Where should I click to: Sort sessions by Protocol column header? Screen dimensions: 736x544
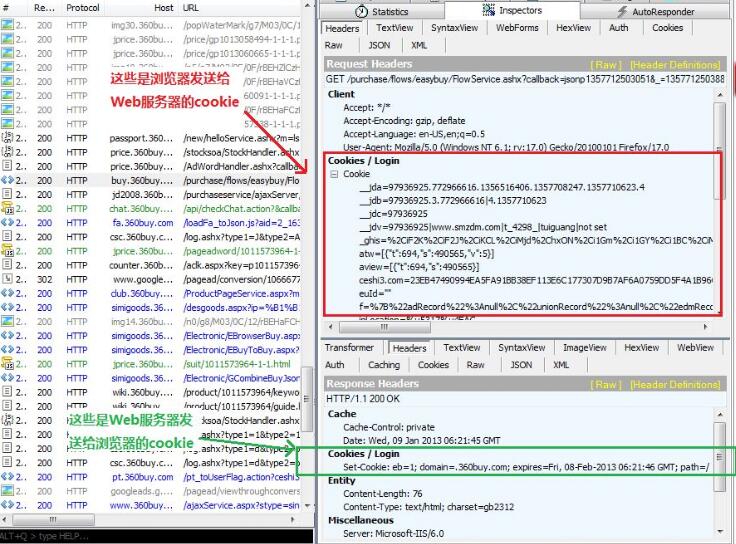coord(83,8)
